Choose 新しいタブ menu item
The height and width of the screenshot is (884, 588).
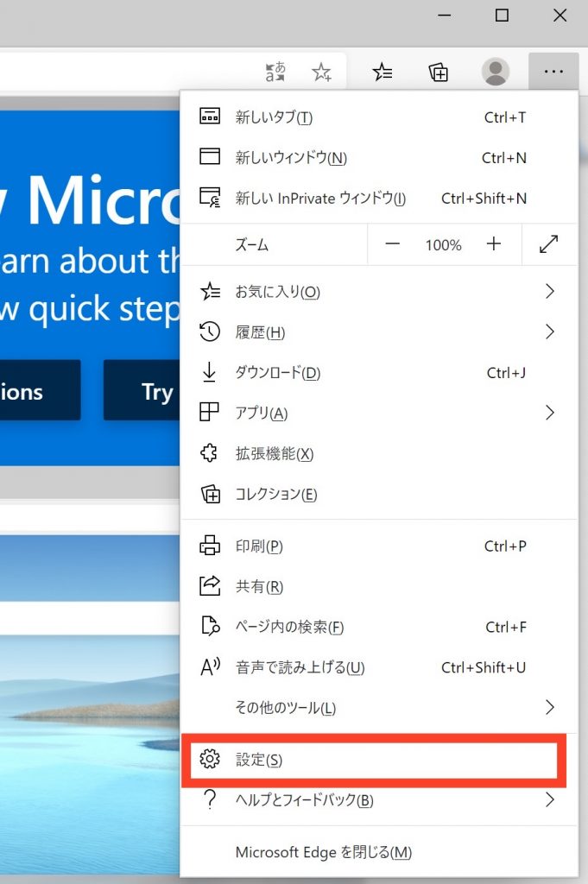[x=274, y=117]
